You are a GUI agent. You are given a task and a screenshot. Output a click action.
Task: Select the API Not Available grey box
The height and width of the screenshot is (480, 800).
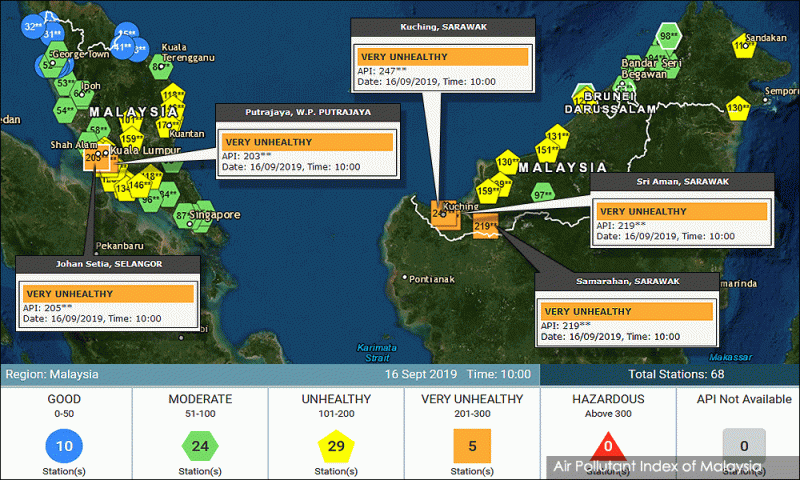point(743,445)
